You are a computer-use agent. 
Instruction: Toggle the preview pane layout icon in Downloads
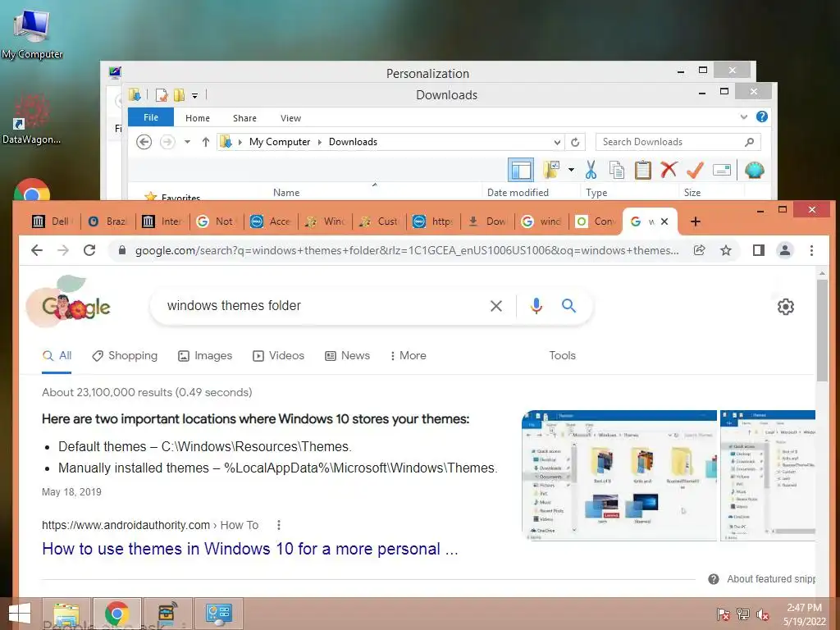pos(521,171)
